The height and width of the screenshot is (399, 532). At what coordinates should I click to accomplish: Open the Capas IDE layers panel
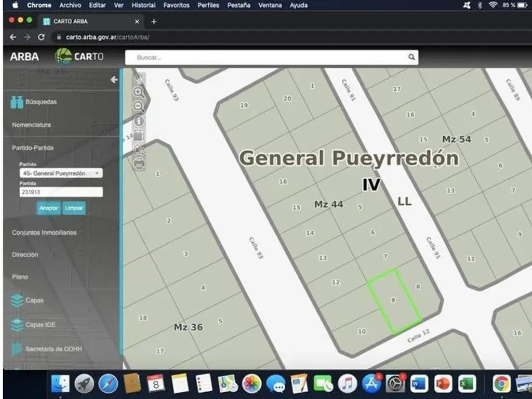tap(40, 325)
